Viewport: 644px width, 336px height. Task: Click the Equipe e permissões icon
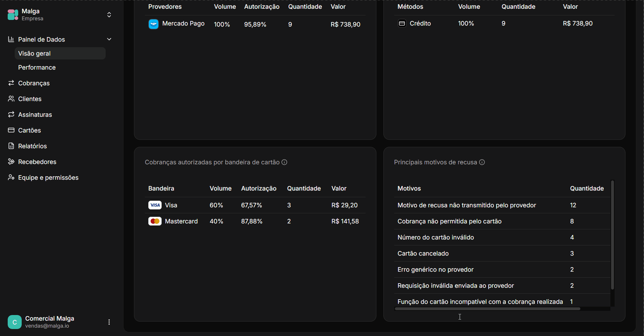(x=11, y=177)
